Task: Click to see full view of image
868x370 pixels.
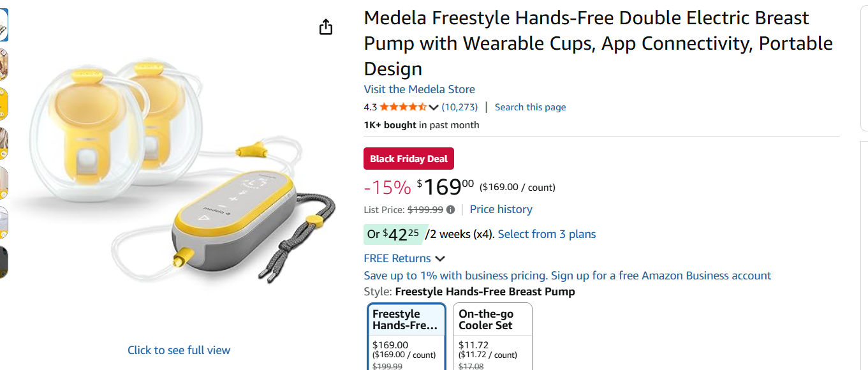Action: coord(179,350)
